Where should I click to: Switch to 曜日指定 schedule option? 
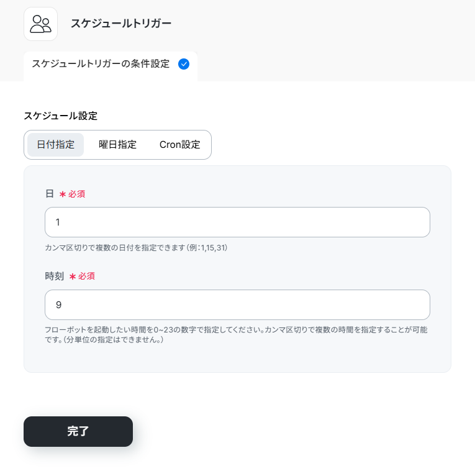tap(117, 145)
